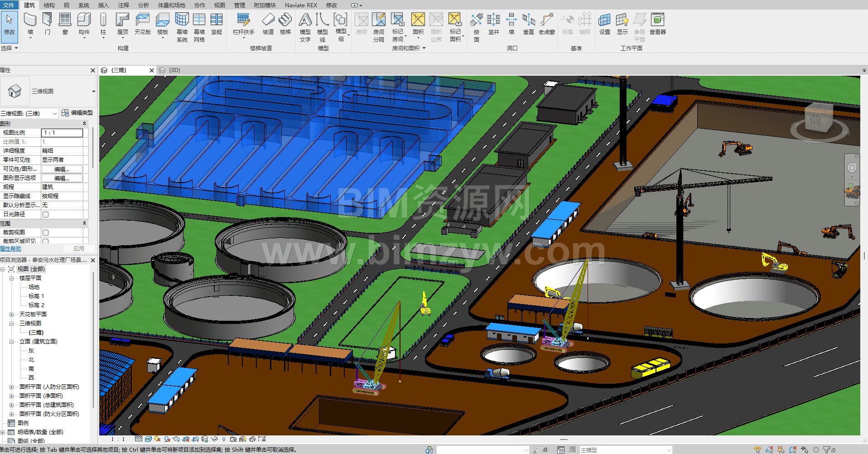868x454 pixels.
Task: Open the 系统 ribbon tab
Action: (84, 5)
